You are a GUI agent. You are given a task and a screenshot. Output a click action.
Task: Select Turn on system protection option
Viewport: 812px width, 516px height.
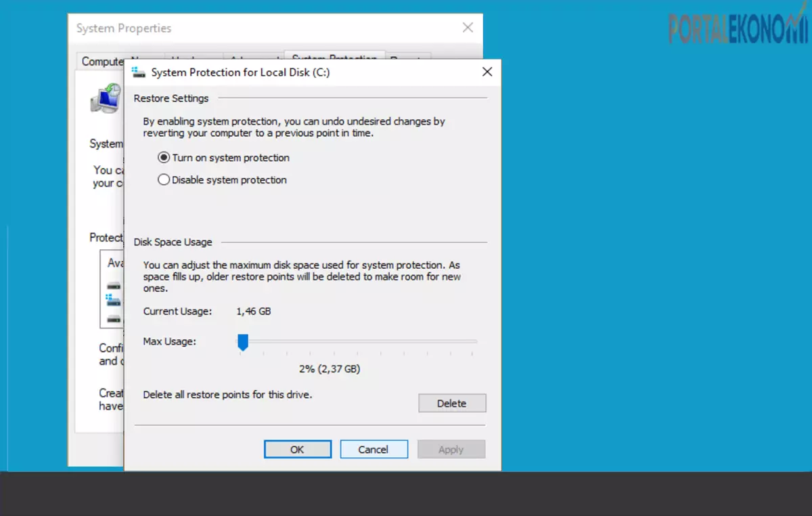(223, 158)
